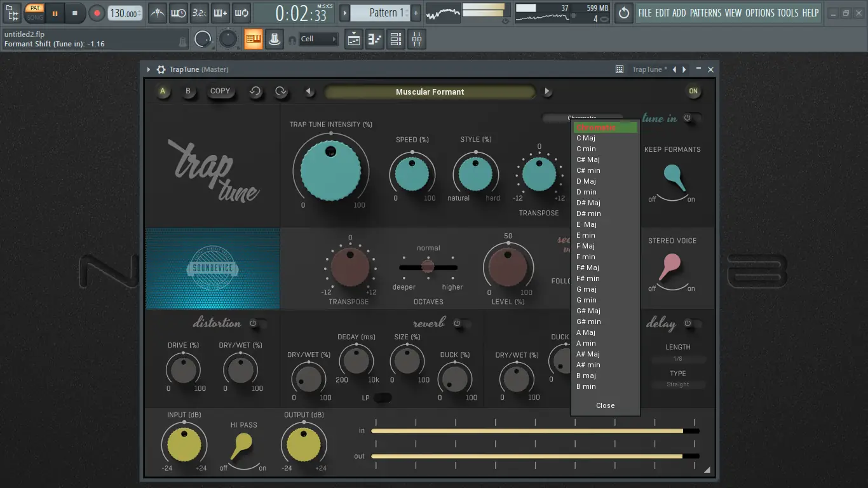Viewport: 868px width, 488px height.
Task: Click the Octaves slider handle
Action: click(428, 266)
